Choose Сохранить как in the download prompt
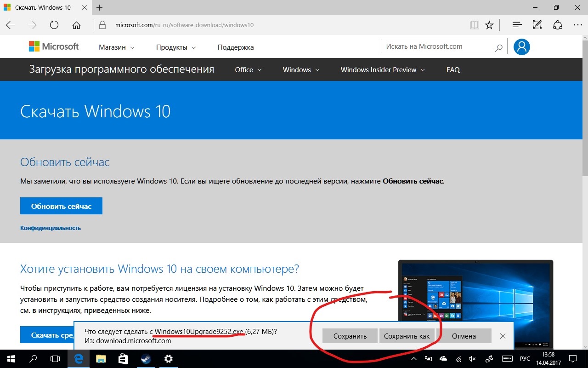This screenshot has height=368, width=588. point(407,336)
